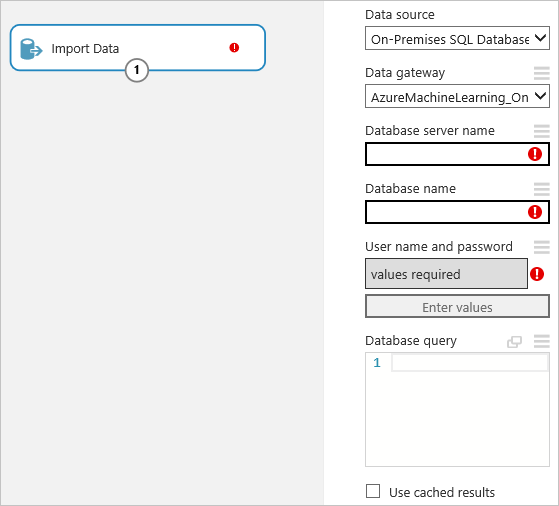Screen dimensions: 559x506
Task: Click the error icon beside values required
Action: [x=537, y=274]
